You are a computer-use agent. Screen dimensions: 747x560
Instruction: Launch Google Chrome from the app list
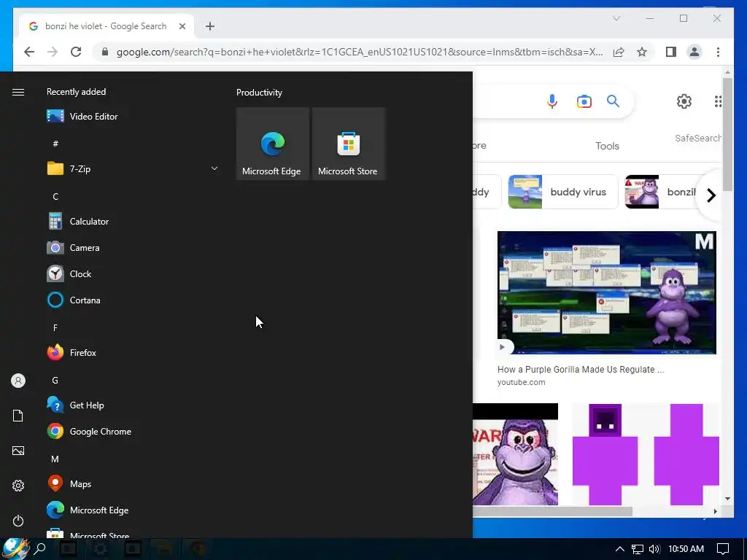[89, 432]
